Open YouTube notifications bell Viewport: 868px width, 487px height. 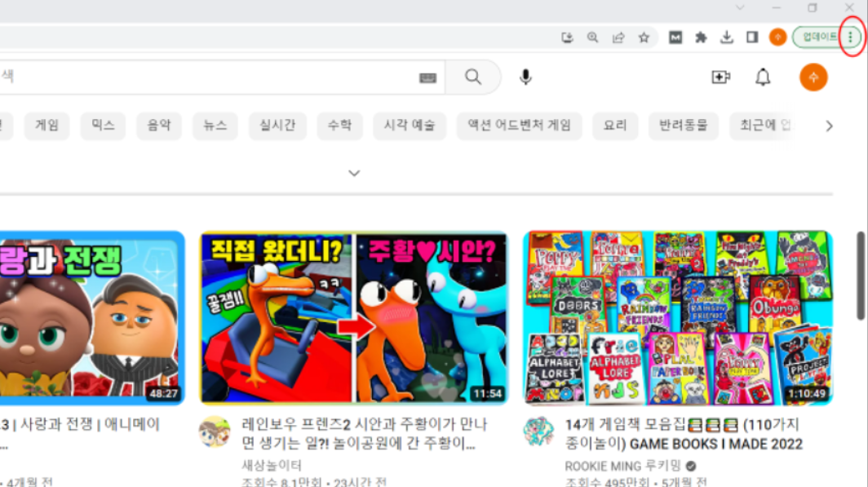763,77
